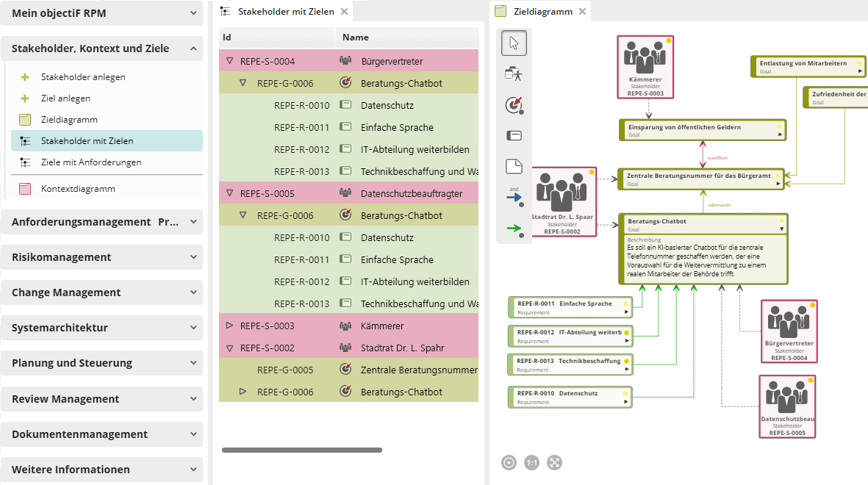Select the REPE-G-0005 table row
The height and width of the screenshot is (485, 868).
tap(349, 370)
